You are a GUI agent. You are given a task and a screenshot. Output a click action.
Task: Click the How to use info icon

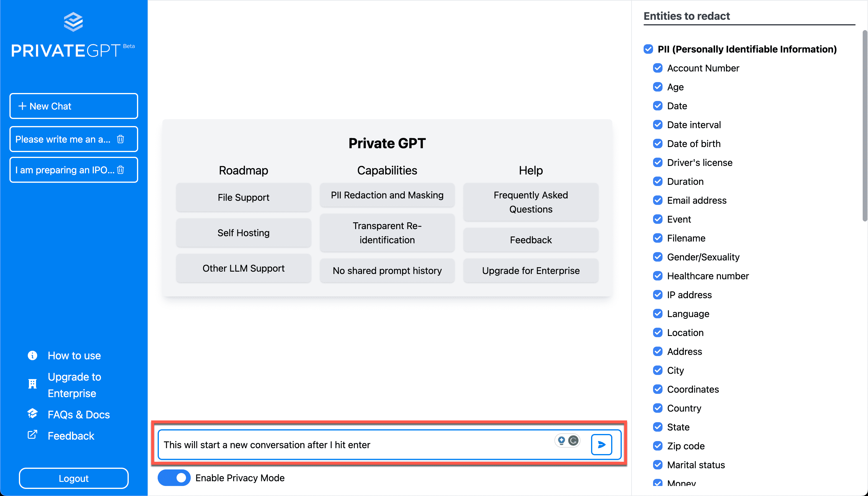32,355
